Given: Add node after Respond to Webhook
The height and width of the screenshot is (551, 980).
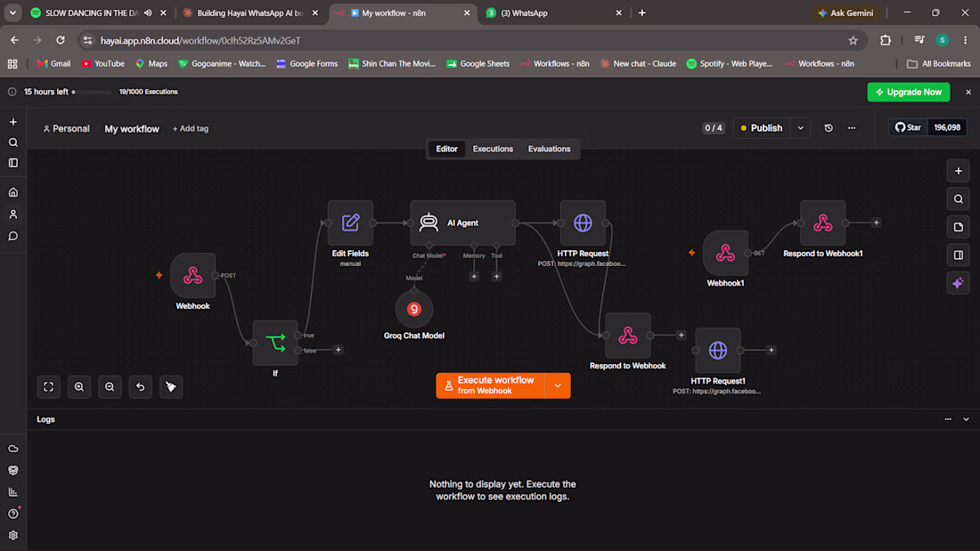Looking at the screenshot, I should click(682, 336).
